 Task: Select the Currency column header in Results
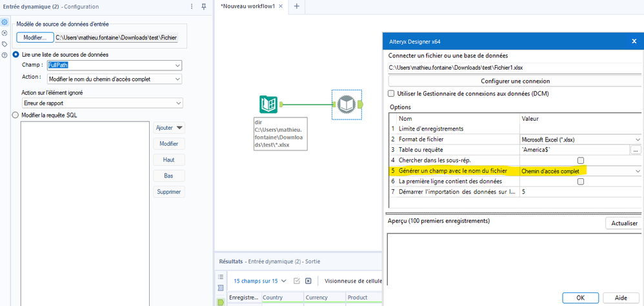click(325, 298)
